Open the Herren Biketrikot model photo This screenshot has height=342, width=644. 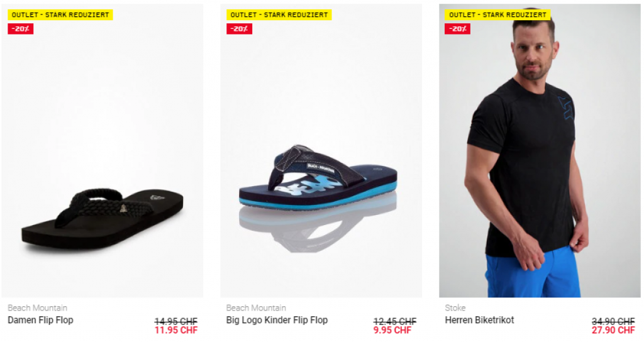pyautogui.click(x=540, y=151)
